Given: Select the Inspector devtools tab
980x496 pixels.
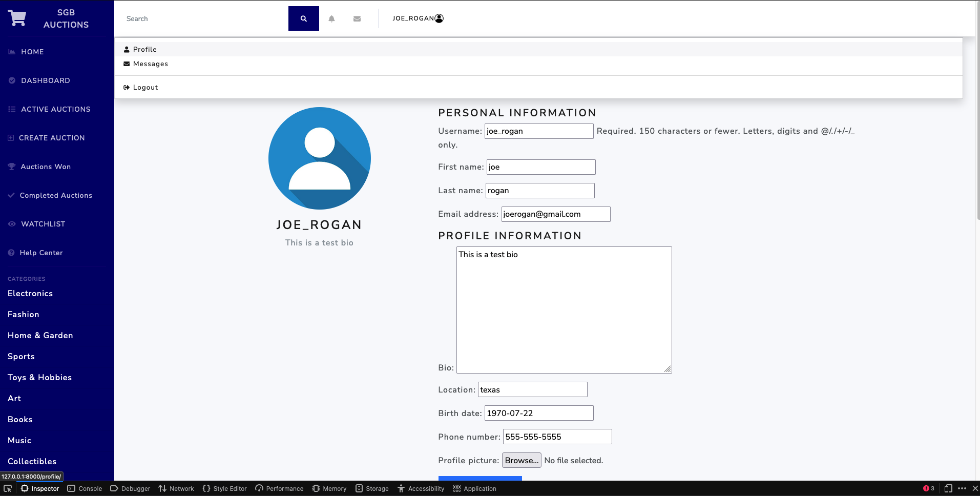Looking at the screenshot, I should (x=40, y=488).
